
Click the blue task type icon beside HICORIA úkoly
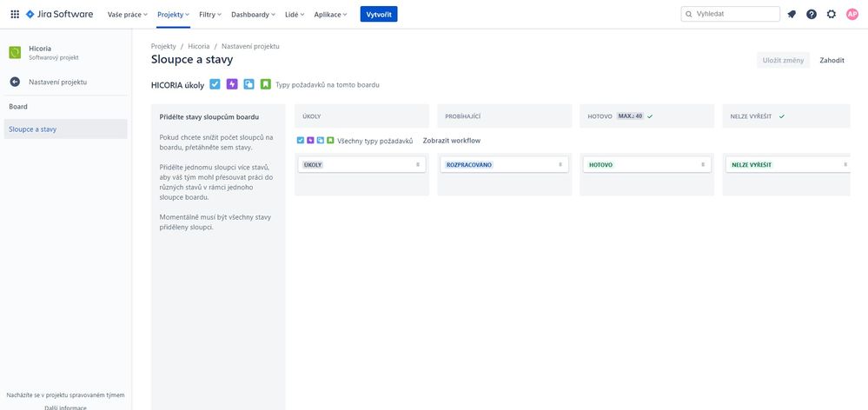[215, 84]
